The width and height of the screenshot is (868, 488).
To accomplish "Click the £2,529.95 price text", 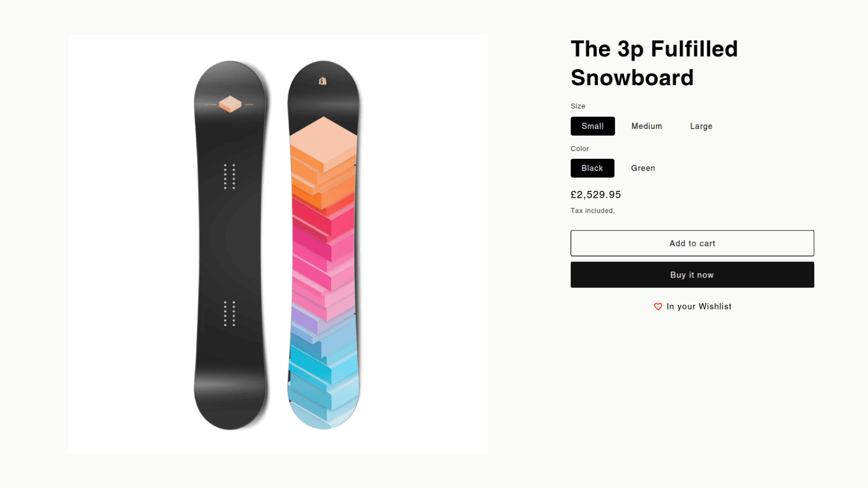I will click(x=596, y=195).
